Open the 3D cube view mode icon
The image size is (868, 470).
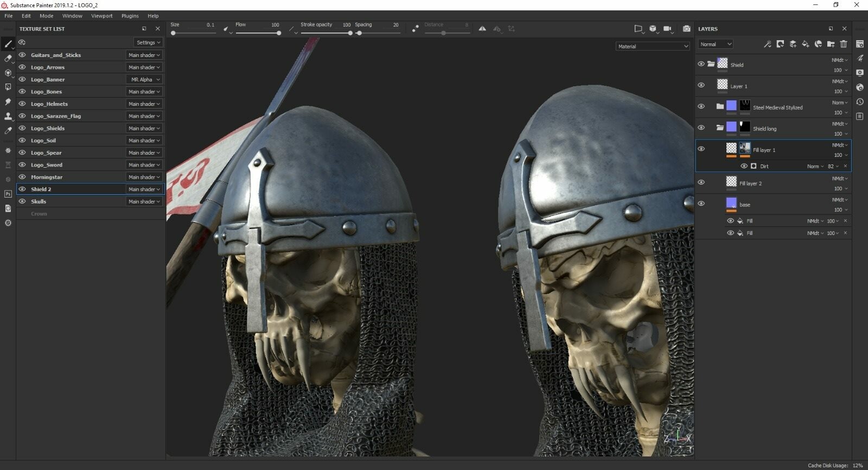click(653, 29)
